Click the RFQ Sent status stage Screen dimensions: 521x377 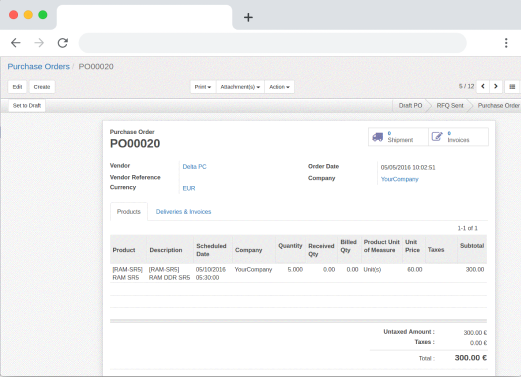(450, 106)
